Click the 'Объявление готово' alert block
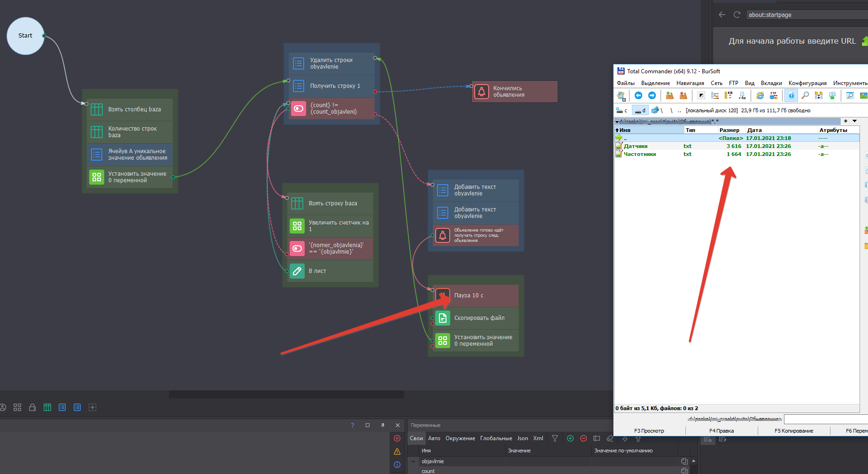This screenshot has height=474, width=868. coord(476,235)
